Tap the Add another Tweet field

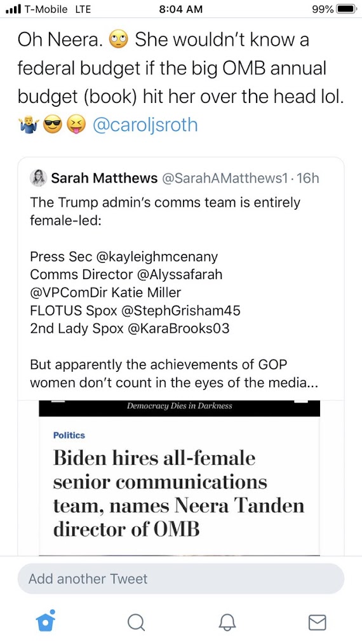pyautogui.click(x=180, y=579)
